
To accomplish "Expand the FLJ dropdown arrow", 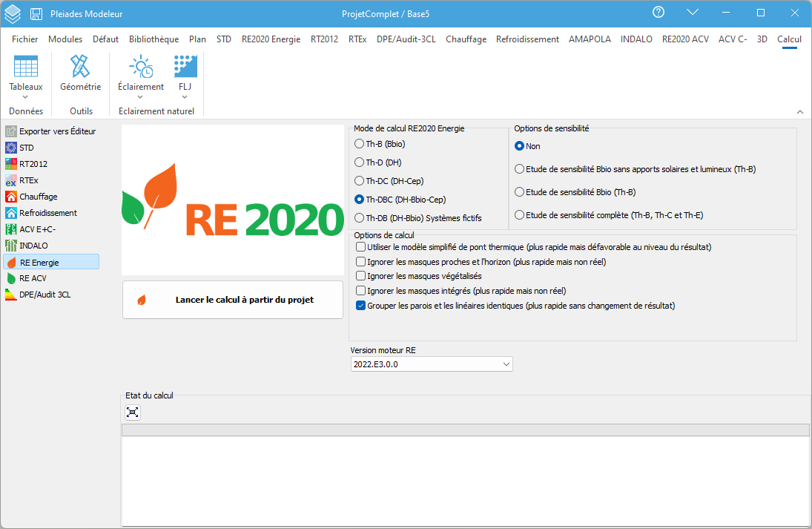I will 185,97.
